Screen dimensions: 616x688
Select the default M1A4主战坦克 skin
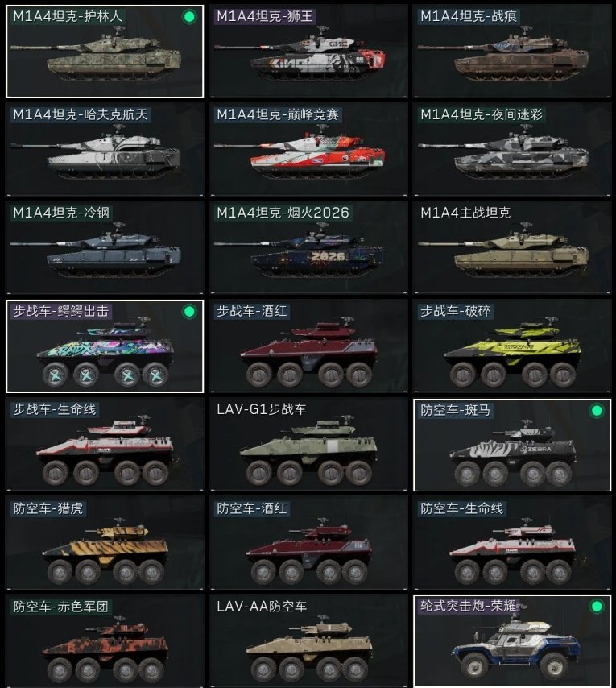512,248
